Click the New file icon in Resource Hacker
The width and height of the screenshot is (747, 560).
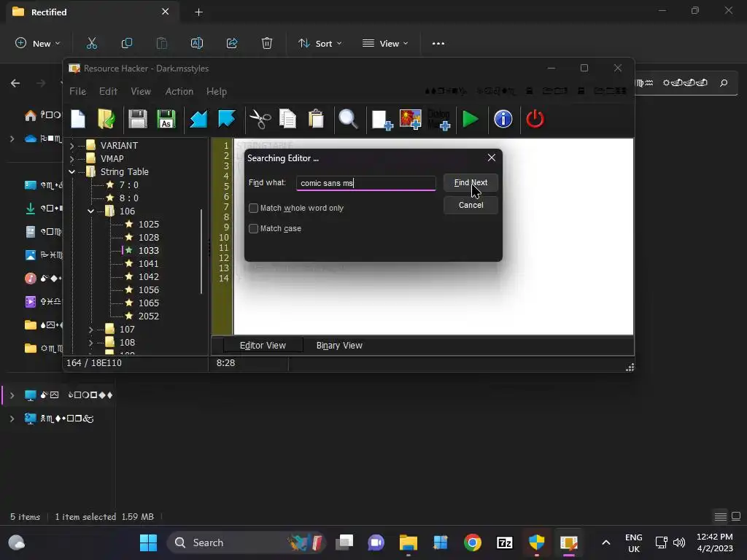point(78,119)
